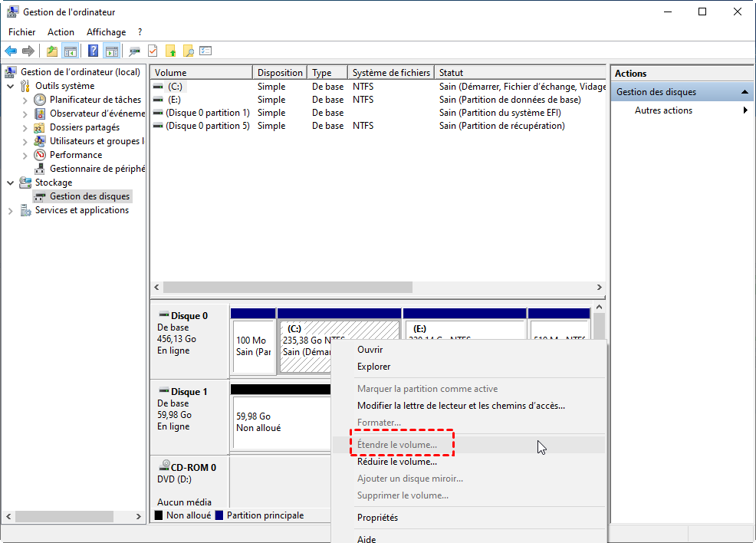Click the up-one-level folder toolbar icon
The height and width of the screenshot is (543, 756).
(x=51, y=51)
